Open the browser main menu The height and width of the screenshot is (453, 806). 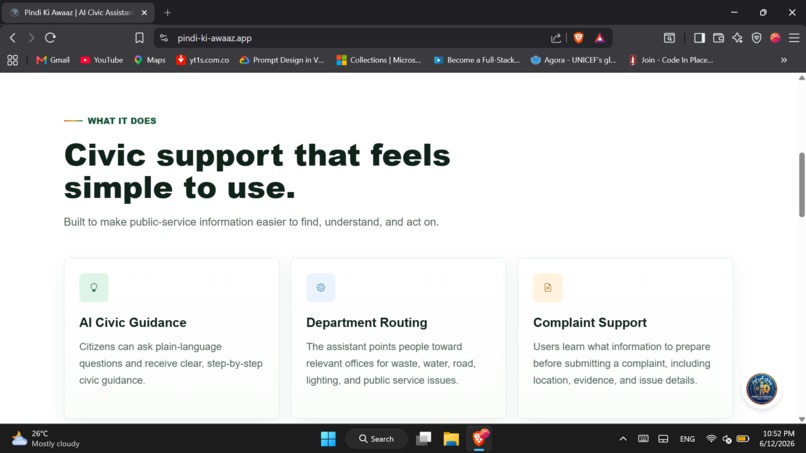pyautogui.click(x=794, y=38)
